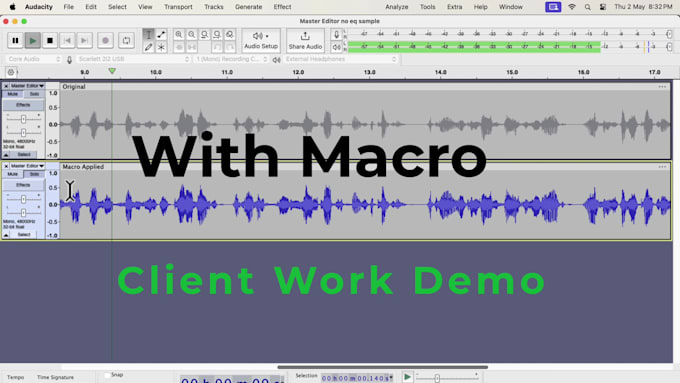Select the Draw (pencil) tool

click(x=148, y=47)
